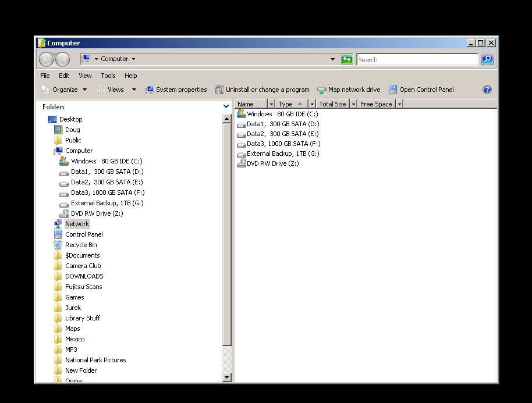
Task: Click the Camera Club folder icon
Action: (58, 266)
